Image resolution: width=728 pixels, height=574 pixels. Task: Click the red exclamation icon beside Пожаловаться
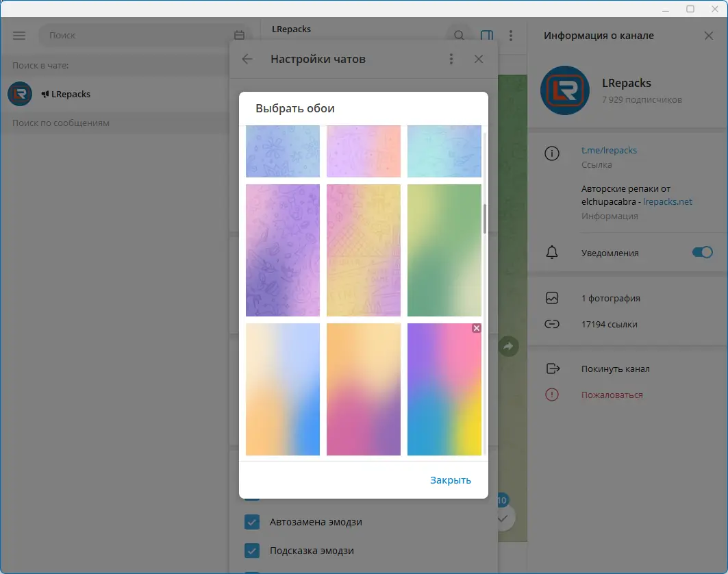pos(552,395)
